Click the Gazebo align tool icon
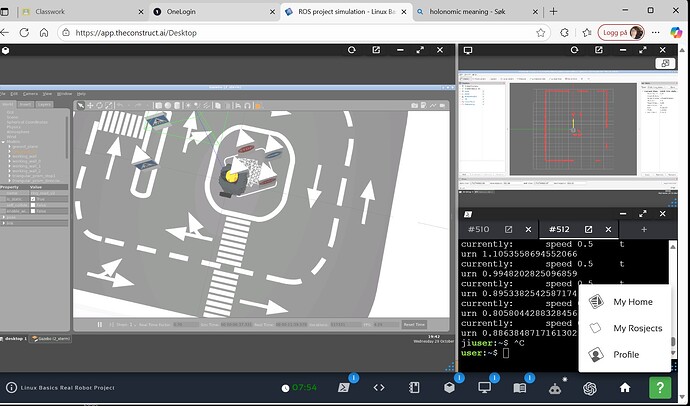The height and width of the screenshot is (406, 690). coord(238,106)
